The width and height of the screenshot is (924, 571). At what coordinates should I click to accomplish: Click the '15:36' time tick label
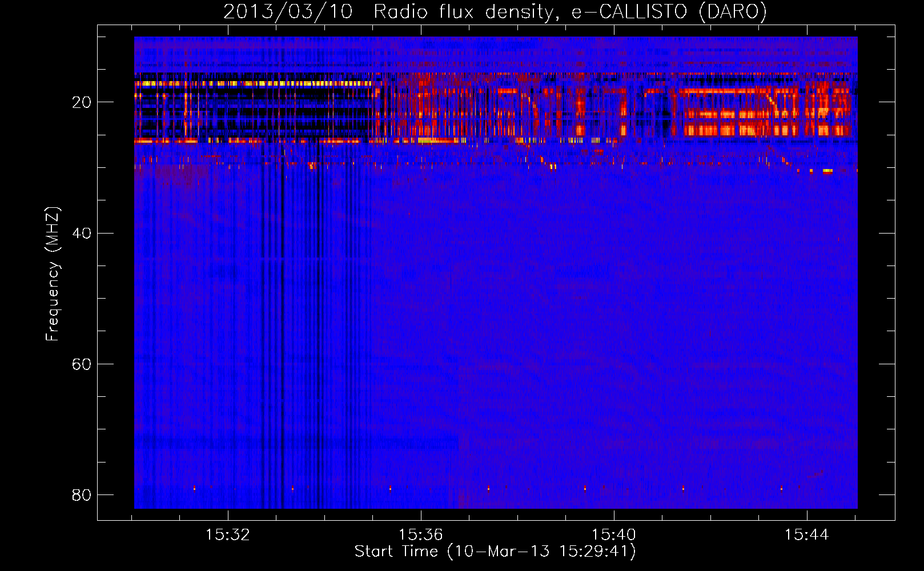421,535
